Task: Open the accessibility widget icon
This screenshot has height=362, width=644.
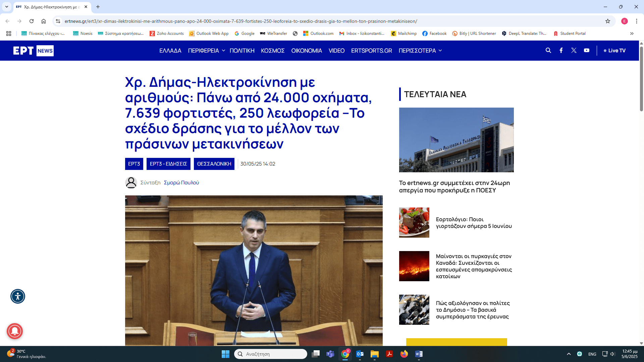Action: coord(18,296)
